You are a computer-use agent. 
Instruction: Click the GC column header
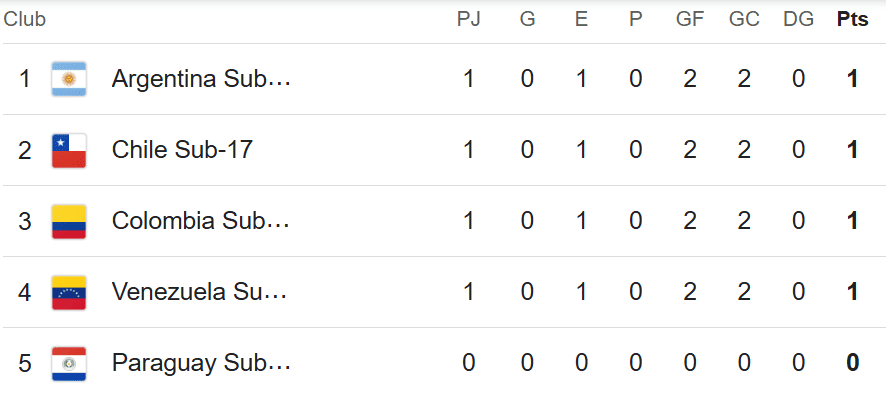(x=744, y=19)
